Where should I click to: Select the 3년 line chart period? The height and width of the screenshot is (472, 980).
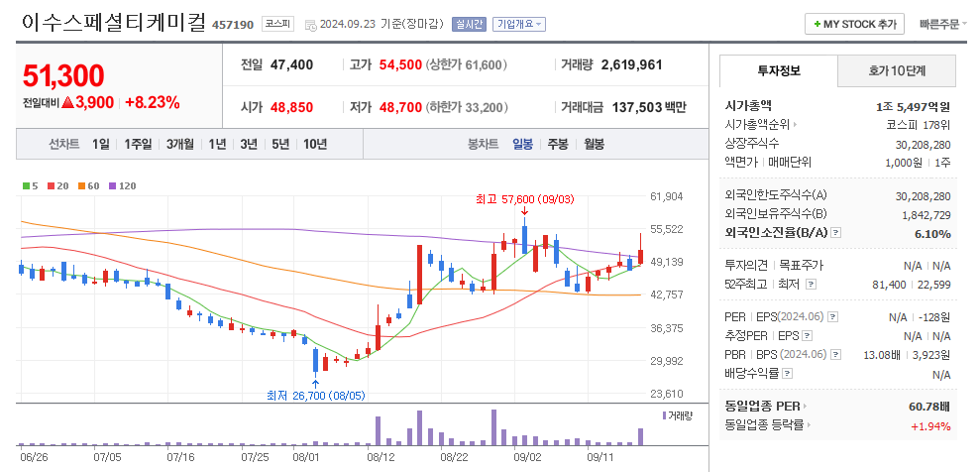click(x=249, y=145)
